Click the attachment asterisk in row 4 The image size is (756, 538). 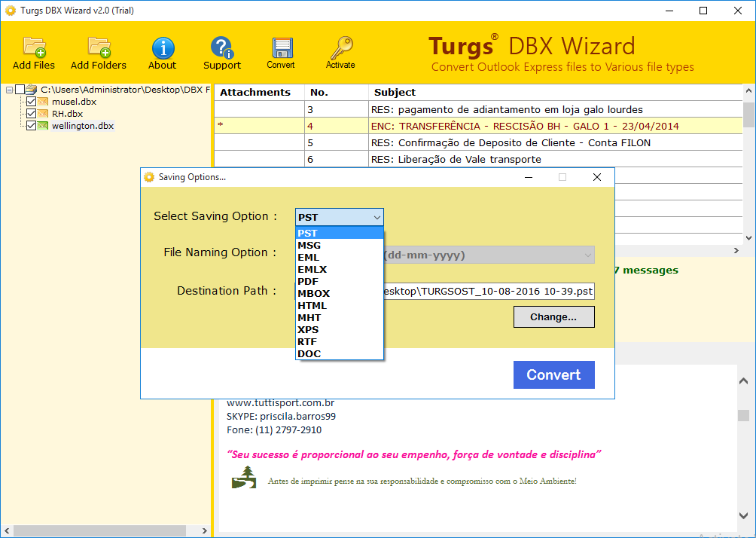221,126
